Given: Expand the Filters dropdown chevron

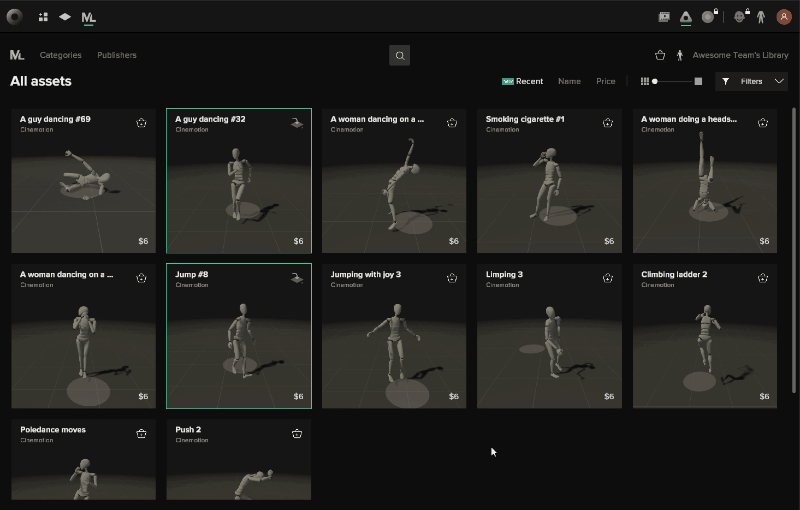Looking at the screenshot, I should [x=779, y=81].
